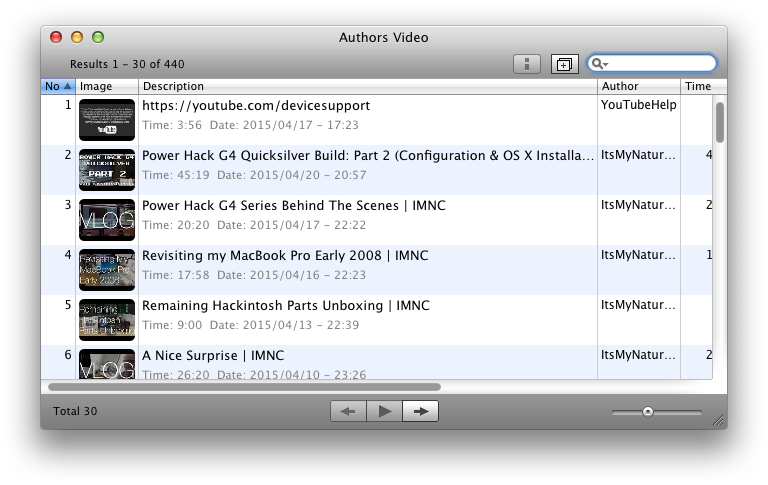Click Time: 45:19 date line in row 2
The height and width of the screenshot is (485, 768).
click(x=254, y=175)
